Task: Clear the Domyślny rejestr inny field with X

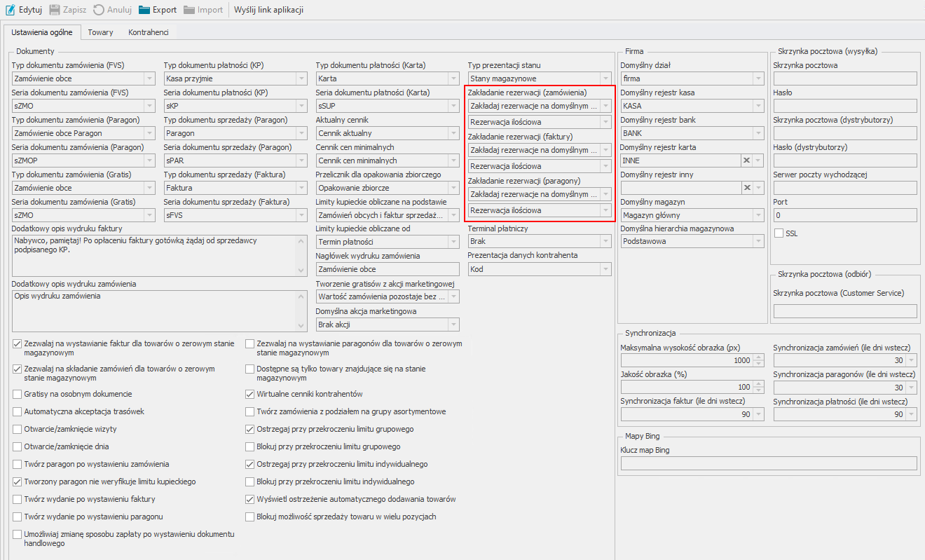Action: (747, 188)
